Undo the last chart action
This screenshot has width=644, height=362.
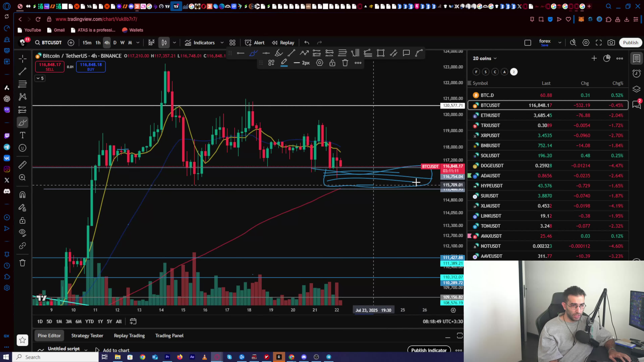pyautogui.click(x=307, y=43)
